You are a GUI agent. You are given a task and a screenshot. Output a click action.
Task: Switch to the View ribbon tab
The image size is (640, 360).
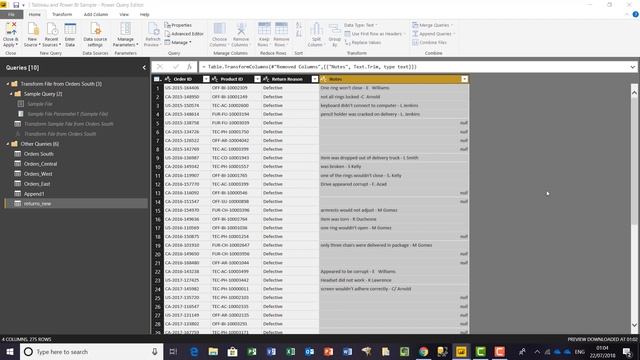tap(124, 14)
